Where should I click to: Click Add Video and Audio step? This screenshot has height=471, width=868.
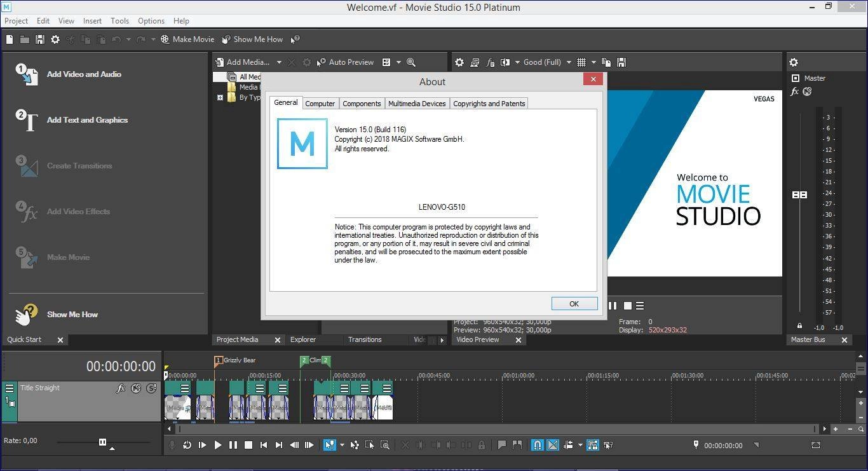[x=69, y=74]
